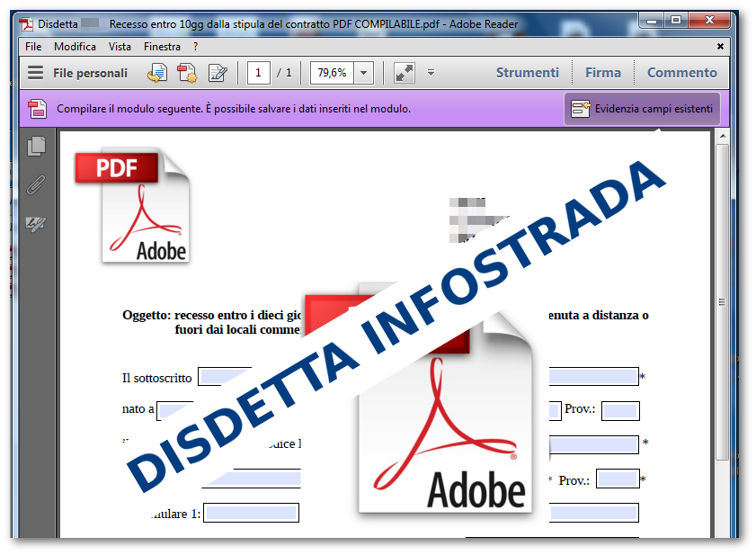
Task: Toggle Evidenzia campi esistenti button
Action: (x=642, y=109)
